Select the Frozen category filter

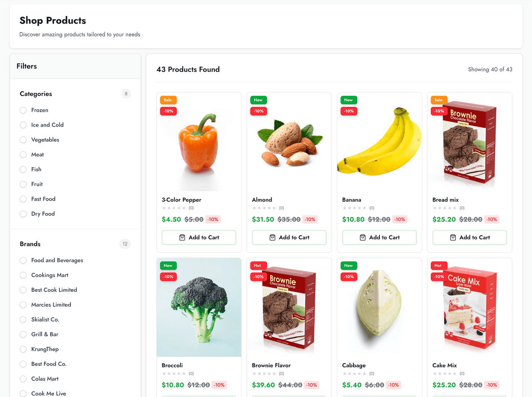(x=23, y=110)
